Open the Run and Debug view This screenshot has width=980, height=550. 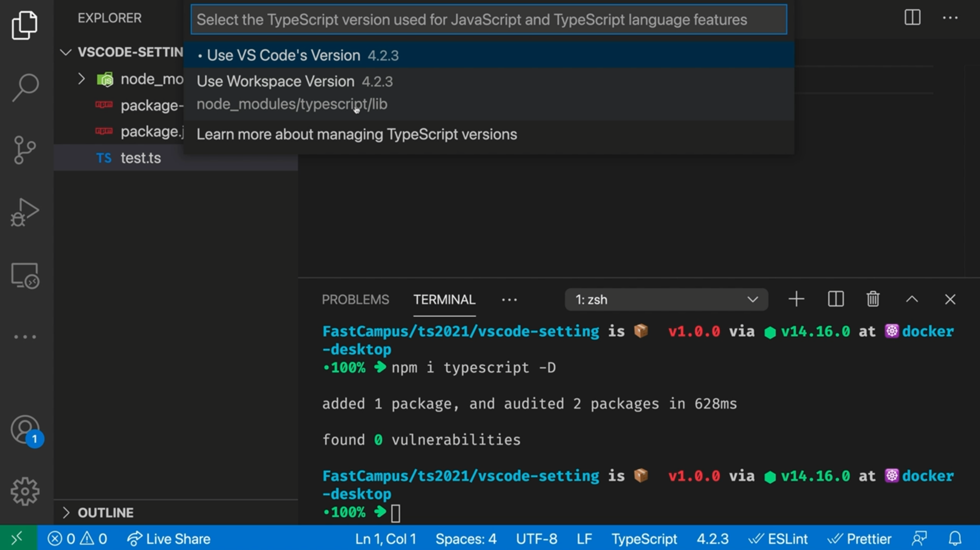pos(25,212)
